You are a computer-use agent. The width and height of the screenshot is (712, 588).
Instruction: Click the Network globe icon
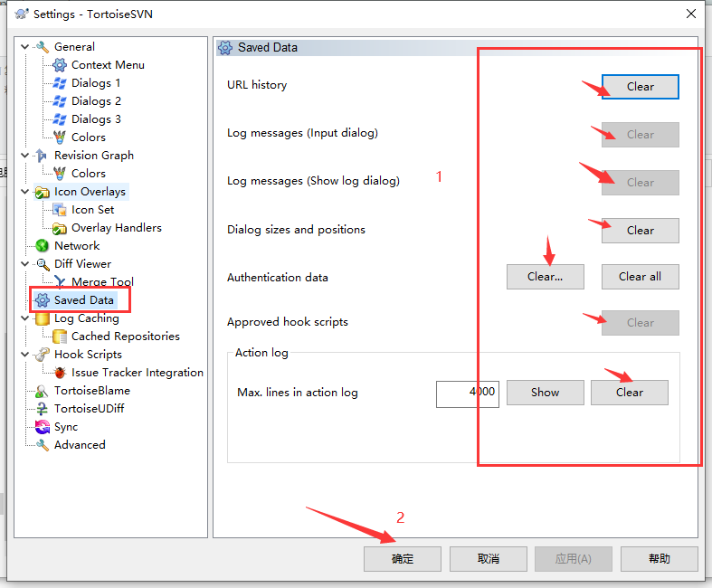point(43,246)
